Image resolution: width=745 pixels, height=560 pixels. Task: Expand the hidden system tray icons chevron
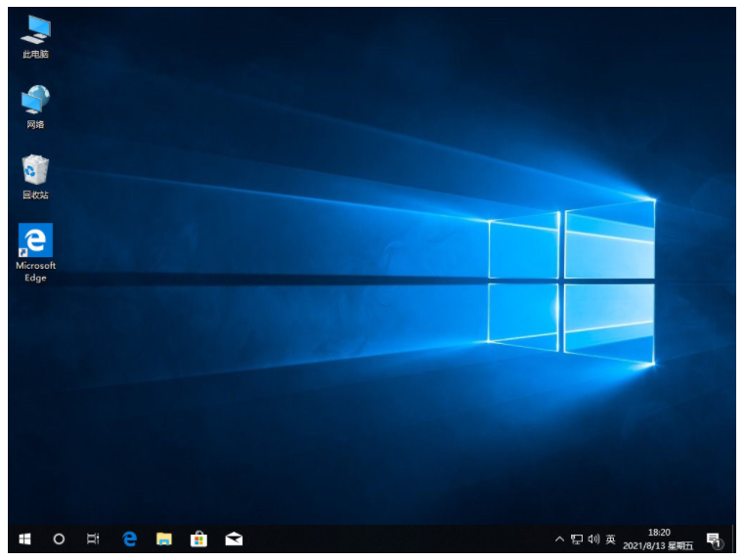[x=559, y=538]
